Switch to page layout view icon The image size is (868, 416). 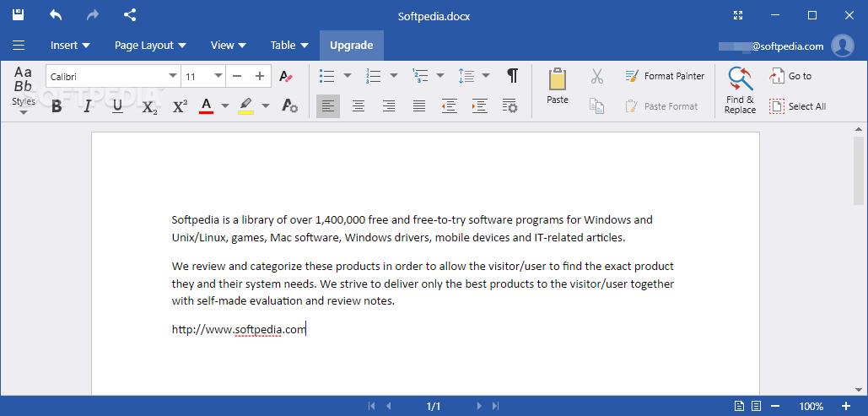[x=739, y=406]
